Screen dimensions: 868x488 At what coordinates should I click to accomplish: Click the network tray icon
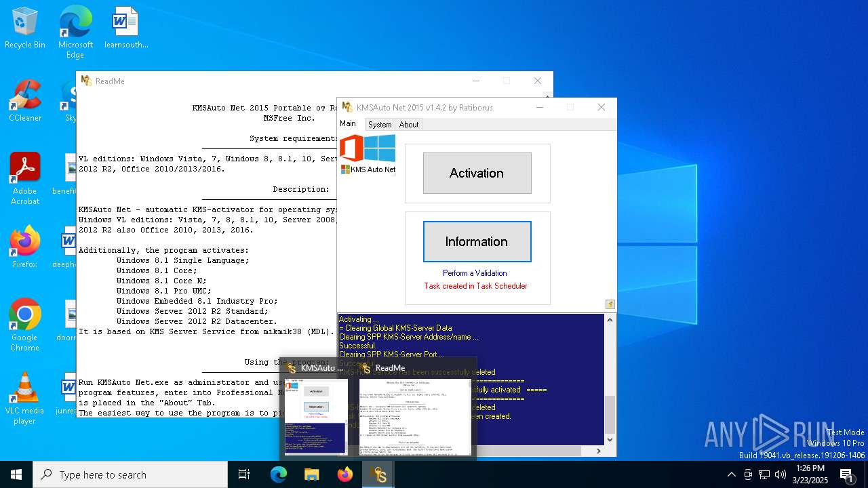click(764, 474)
